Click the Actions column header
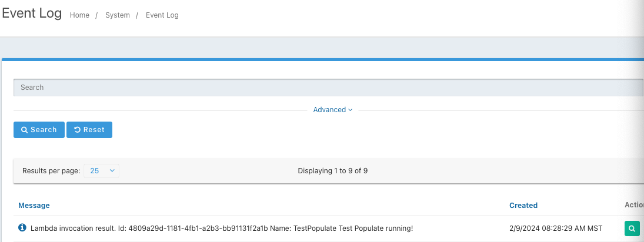Viewport: 644px width, 242px height. [x=634, y=205]
